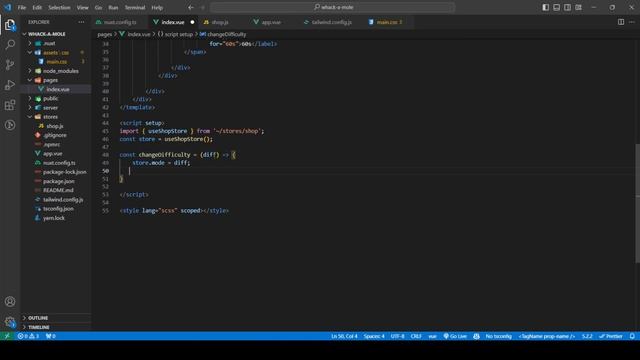Open the Extensions view icon
640x360 pixels.
tap(10, 105)
